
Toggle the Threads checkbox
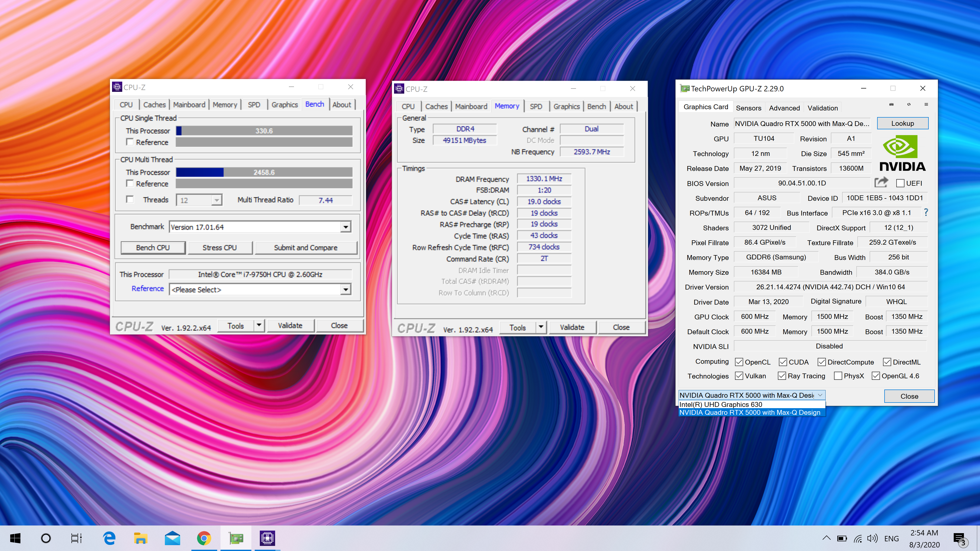pyautogui.click(x=130, y=199)
